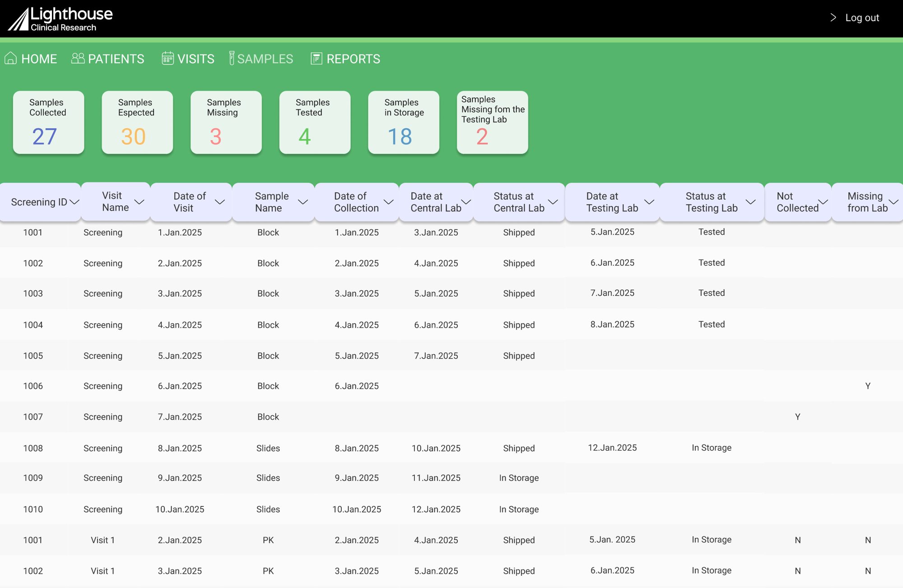Click the '8.Jan.2025' testing lab date
The image size is (903, 588).
tap(612, 324)
